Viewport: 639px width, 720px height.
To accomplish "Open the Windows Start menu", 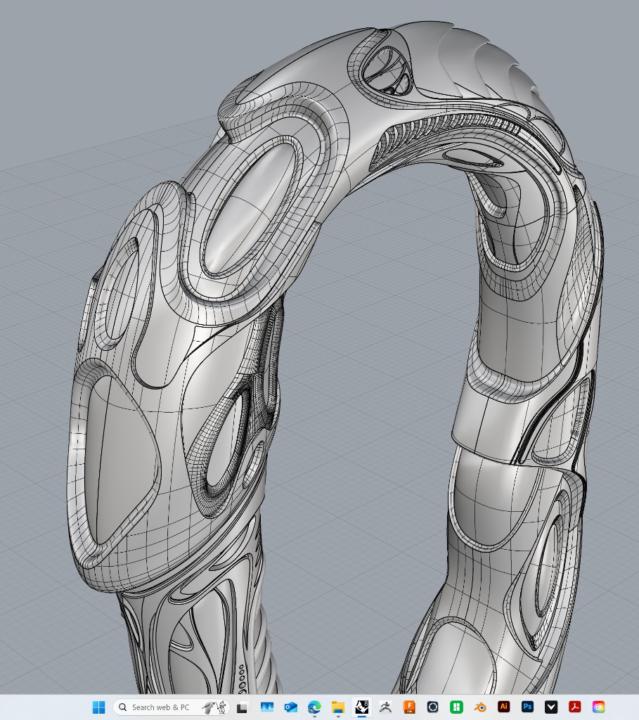I will pyautogui.click(x=99, y=707).
